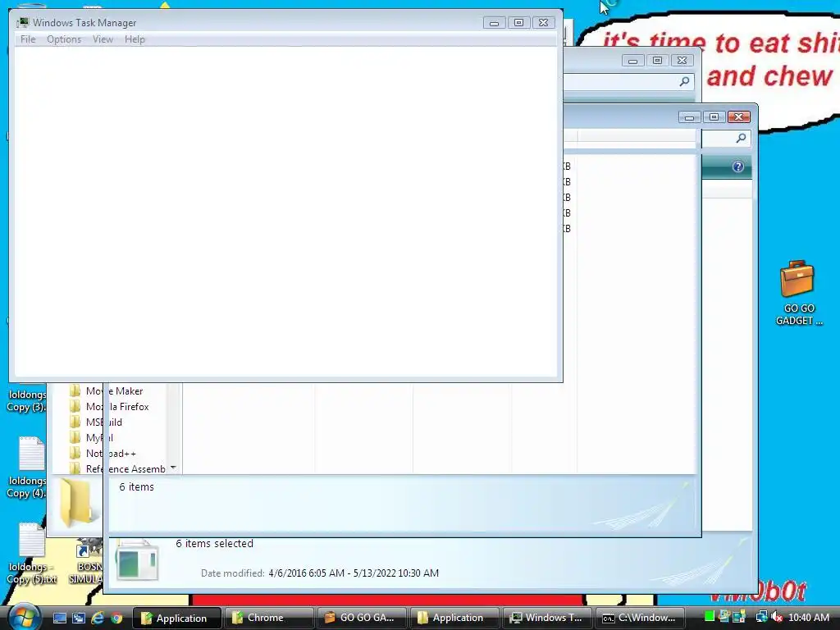
Task: Click search magnifier in front Explorer window
Action: (x=741, y=138)
